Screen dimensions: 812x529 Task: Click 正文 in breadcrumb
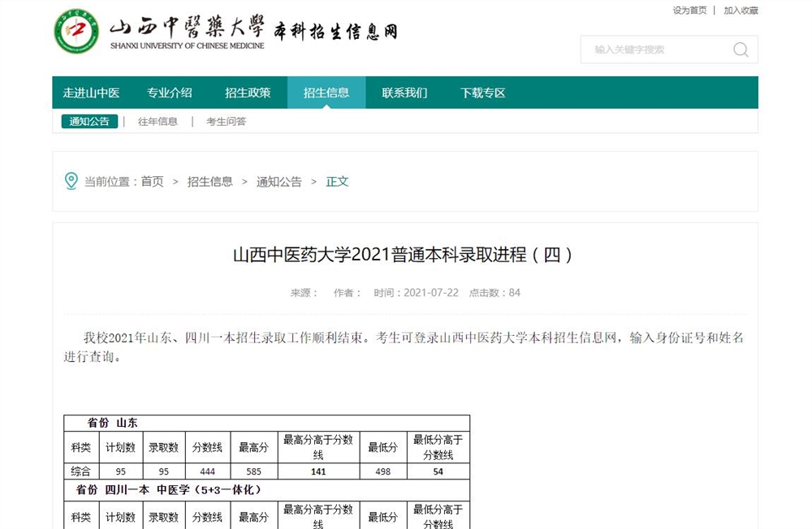[x=337, y=182]
